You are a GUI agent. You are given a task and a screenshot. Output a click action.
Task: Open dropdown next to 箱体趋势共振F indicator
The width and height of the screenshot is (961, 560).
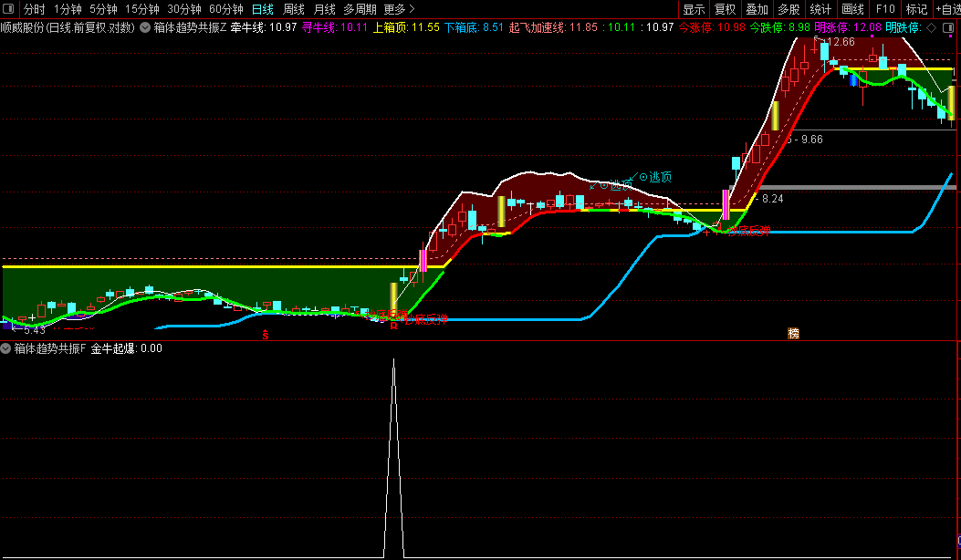5,348
